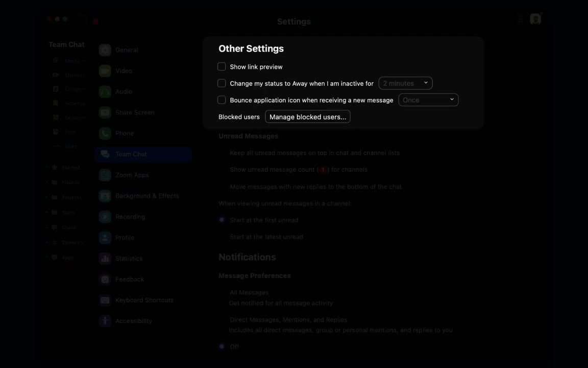
Task: Click the 'Team Chat' heading in left sidebar
Action: click(x=66, y=44)
